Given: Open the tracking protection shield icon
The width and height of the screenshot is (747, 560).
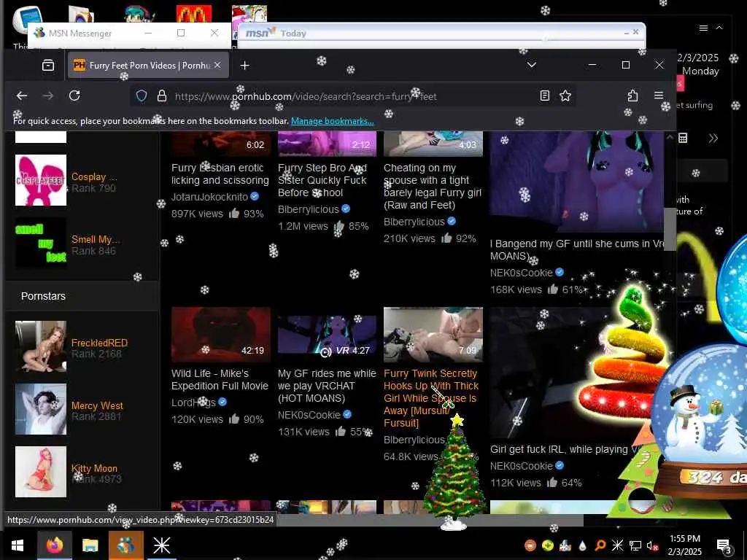Looking at the screenshot, I should click(x=142, y=96).
